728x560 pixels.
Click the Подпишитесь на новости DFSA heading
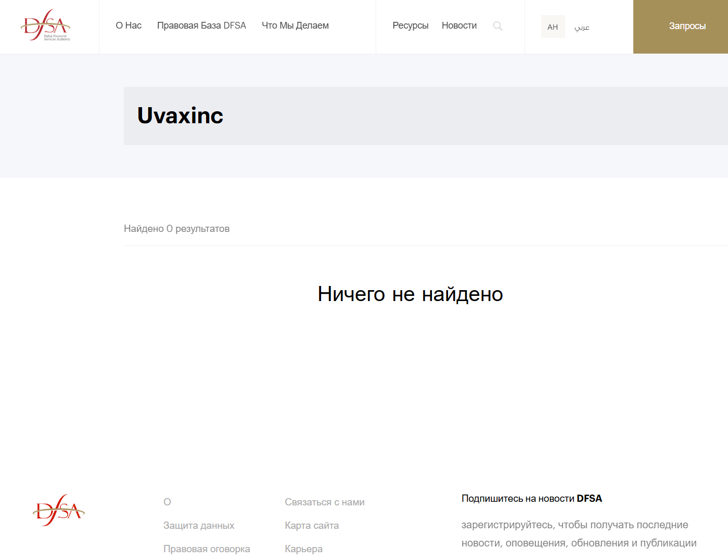tap(531, 498)
